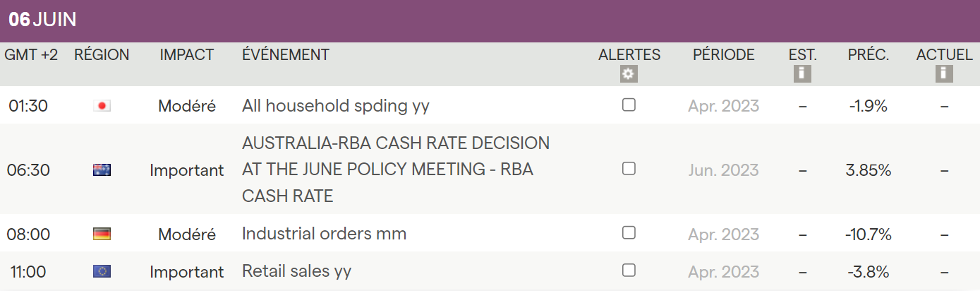Open alert settings gear under ALERTES
980x291 pixels.
click(629, 73)
